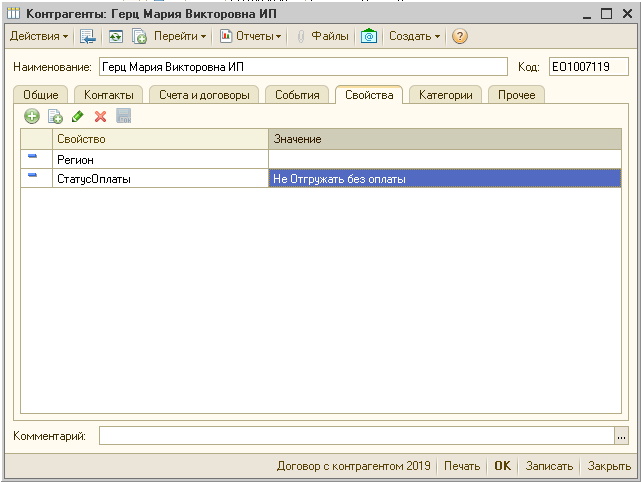Screen dimensions: 641x482
Task: Switch to the Контакты tab
Action: click(x=108, y=95)
